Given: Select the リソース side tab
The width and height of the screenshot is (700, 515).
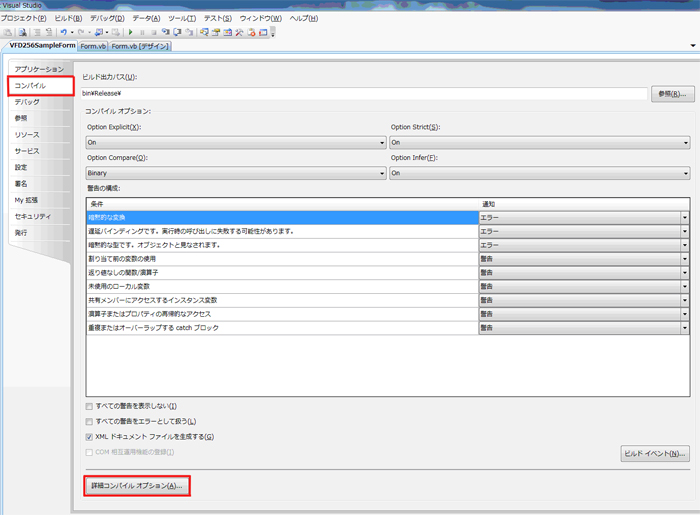Looking at the screenshot, I should [39, 135].
